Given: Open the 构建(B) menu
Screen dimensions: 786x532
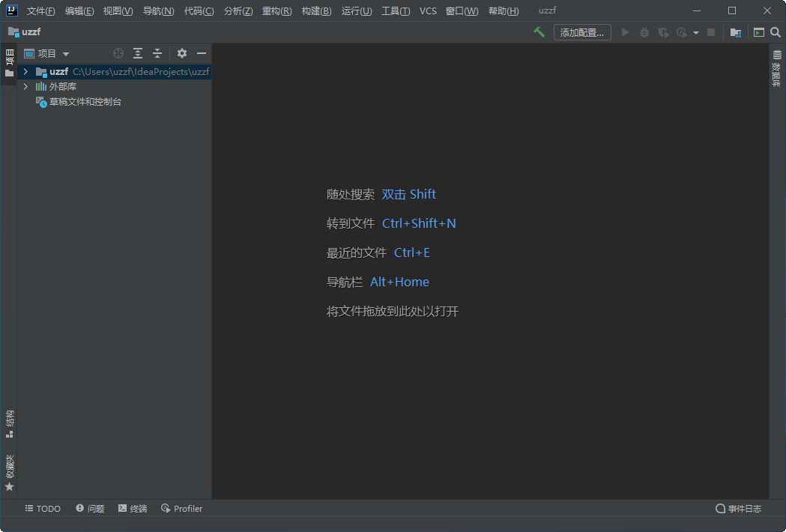Looking at the screenshot, I should click(316, 11).
